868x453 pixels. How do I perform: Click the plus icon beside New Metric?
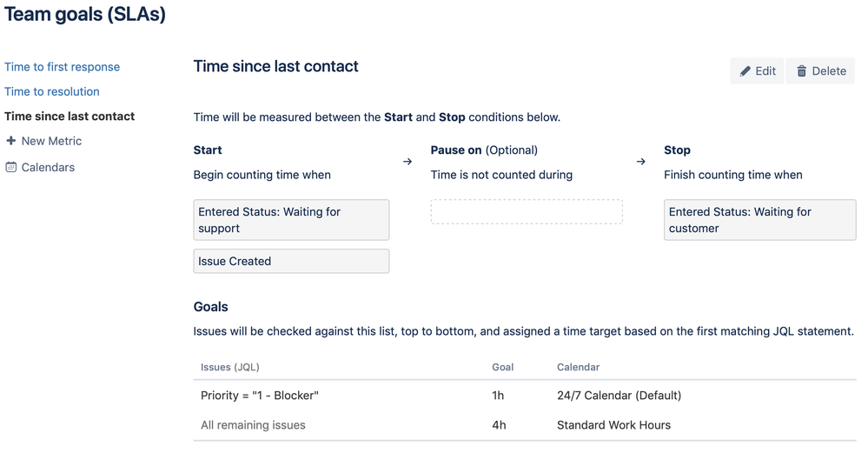tap(10, 141)
